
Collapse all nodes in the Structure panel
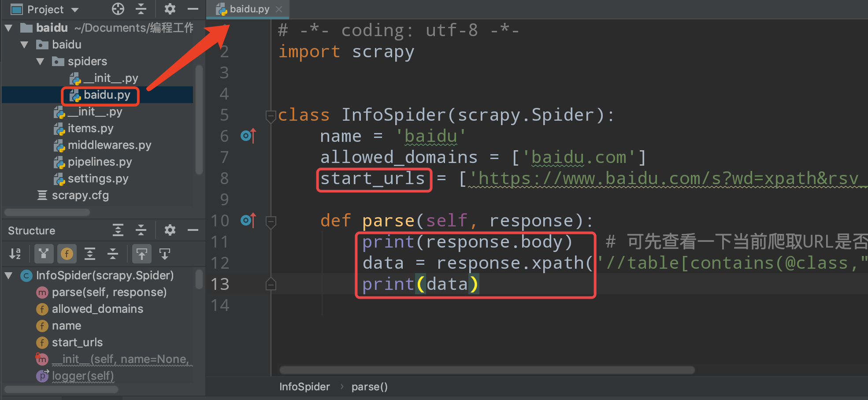tap(141, 230)
